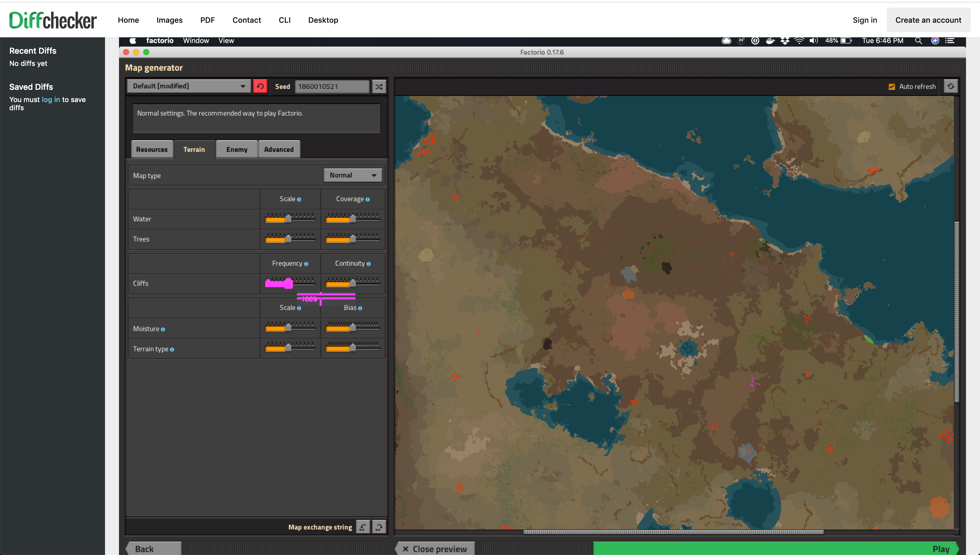Click the Water Scale slider
This screenshot has height=555, width=980.
[290, 218]
